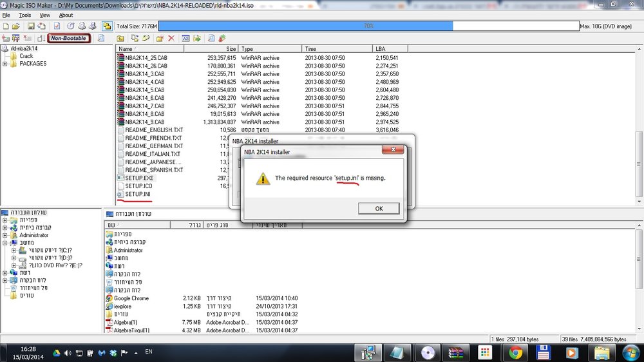
Task: Click the extract files folder-arrow icon
Action: (197, 38)
